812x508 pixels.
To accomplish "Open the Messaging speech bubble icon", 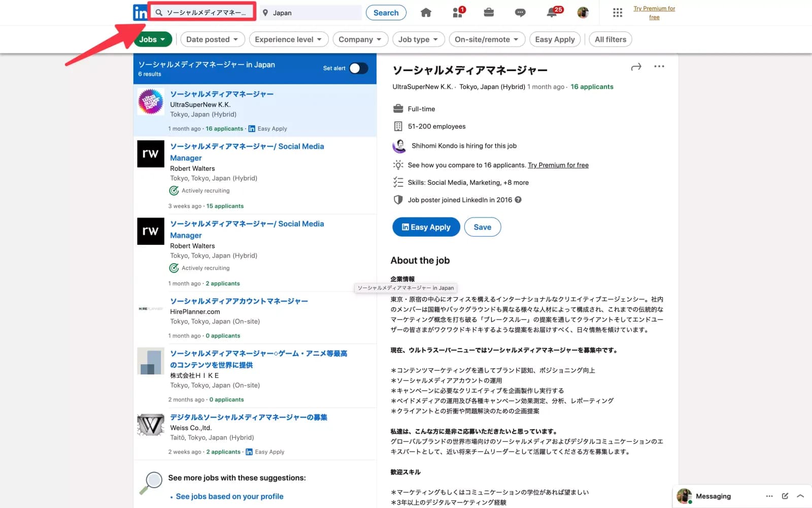I will pyautogui.click(x=520, y=13).
